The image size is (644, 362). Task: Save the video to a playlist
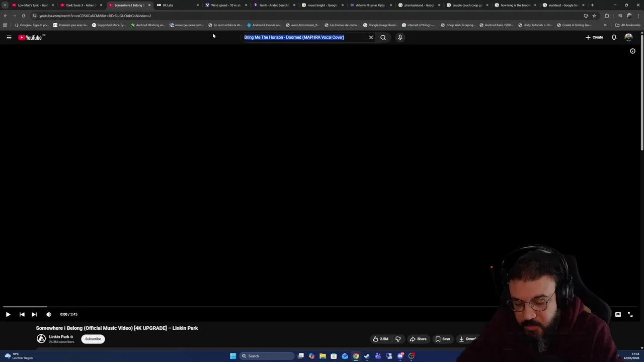click(x=443, y=339)
